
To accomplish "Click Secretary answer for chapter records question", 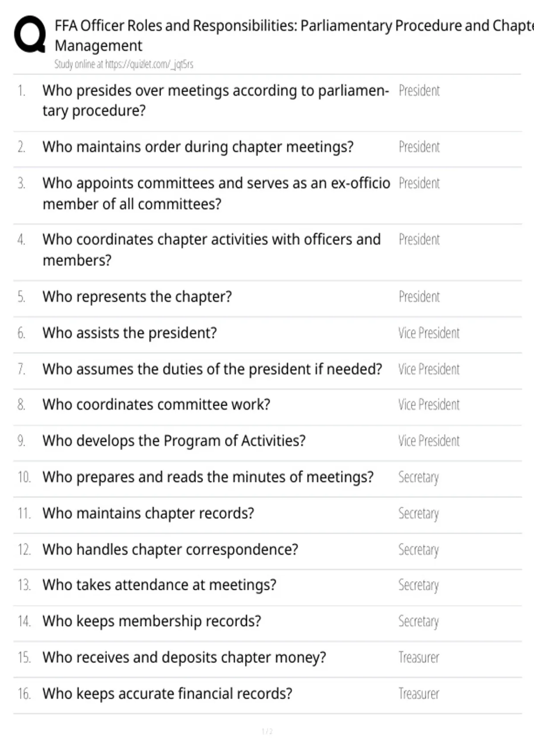I will pos(418,514).
